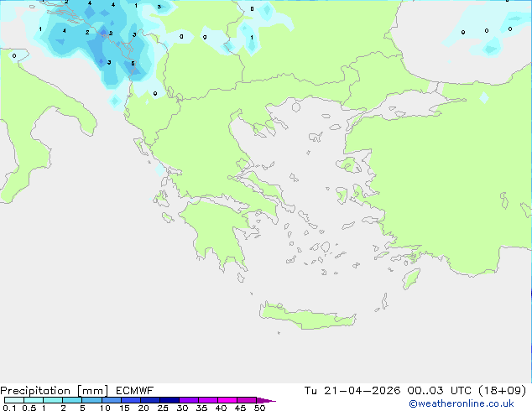This screenshot has height=411, width=532.
Task: Select the 35–40 mm legend color swatch
Action: [207, 400]
